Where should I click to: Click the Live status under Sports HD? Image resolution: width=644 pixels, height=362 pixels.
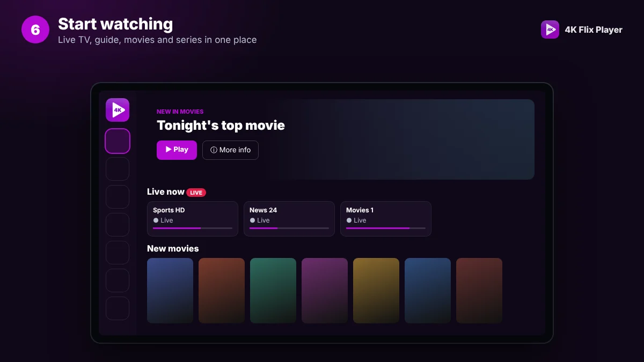pos(163,220)
